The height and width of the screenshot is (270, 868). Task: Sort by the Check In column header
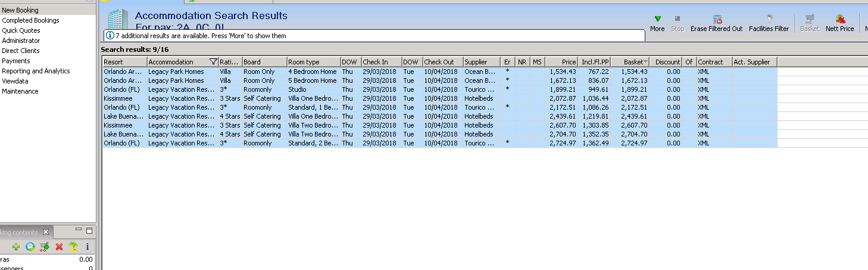(381, 62)
